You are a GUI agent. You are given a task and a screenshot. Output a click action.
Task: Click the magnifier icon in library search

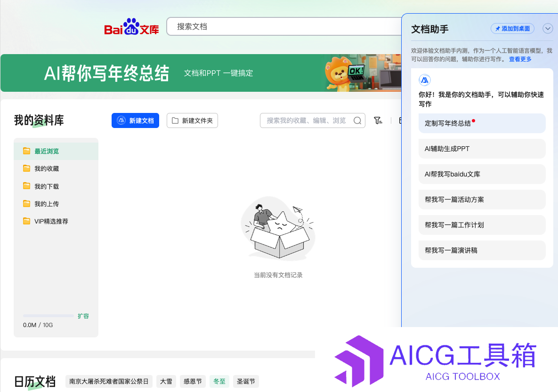tap(357, 120)
